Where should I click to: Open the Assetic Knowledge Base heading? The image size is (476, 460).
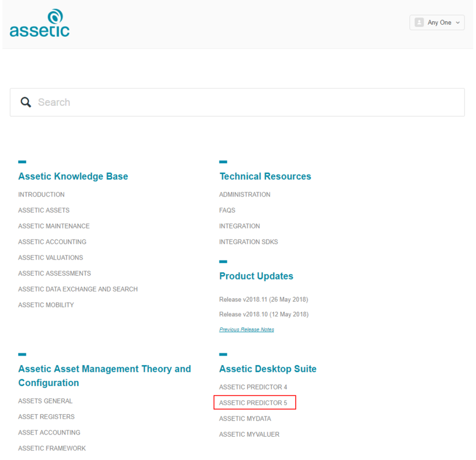coord(73,176)
